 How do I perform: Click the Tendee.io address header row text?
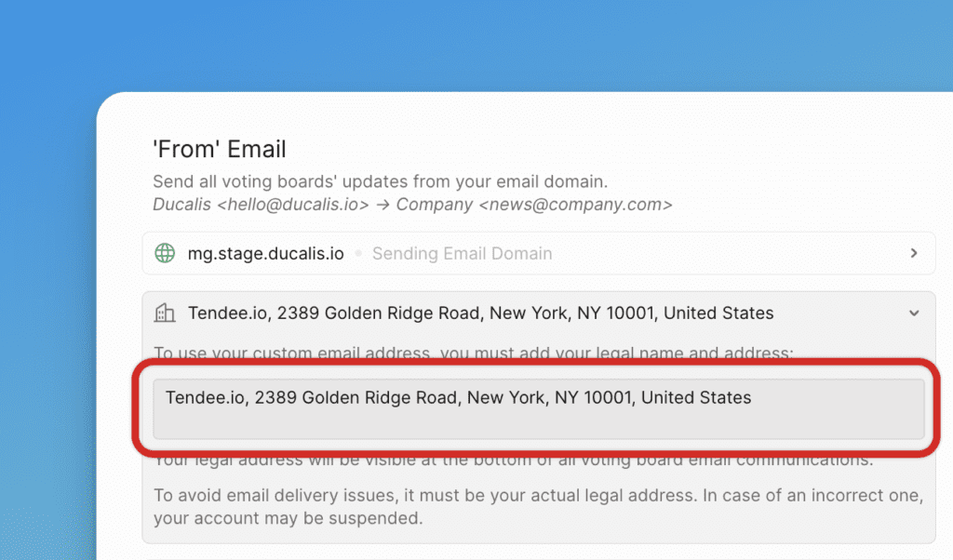[x=480, y=313]
